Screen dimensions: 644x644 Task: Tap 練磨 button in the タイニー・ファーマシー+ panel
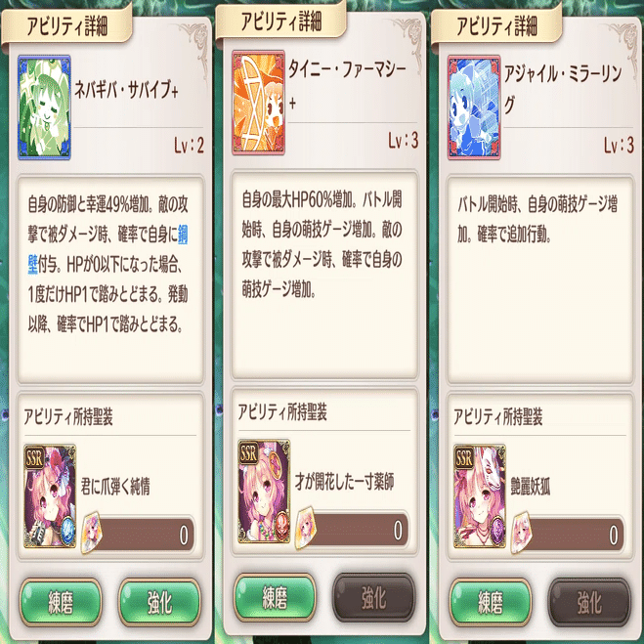coord(275,597)
